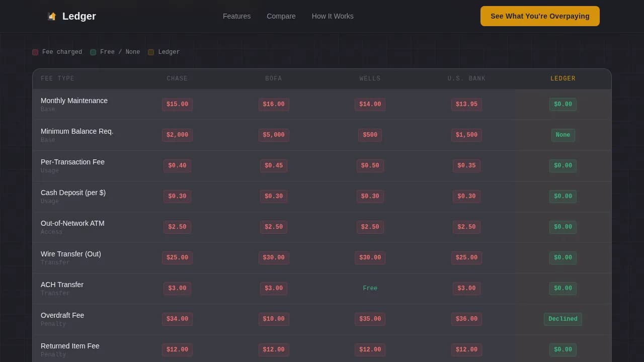Click the amber Ledger legend swatch

coord(151,52)
